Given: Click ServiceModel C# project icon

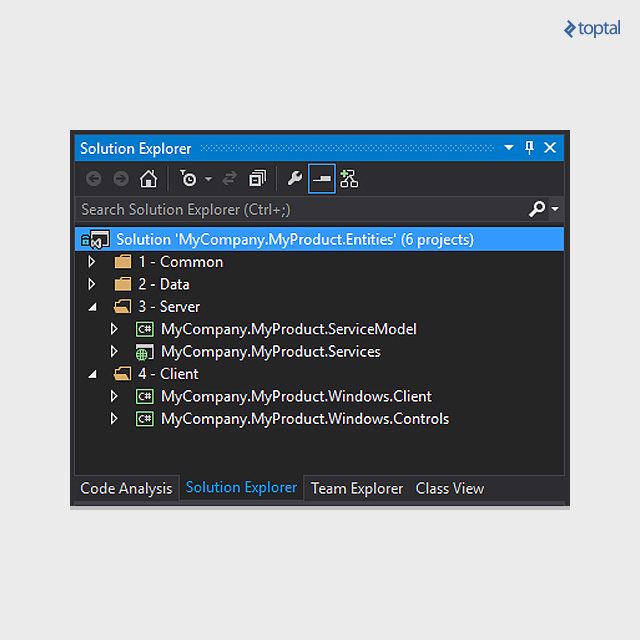Looking at the screenshot, I should click(x=145, y=329).
